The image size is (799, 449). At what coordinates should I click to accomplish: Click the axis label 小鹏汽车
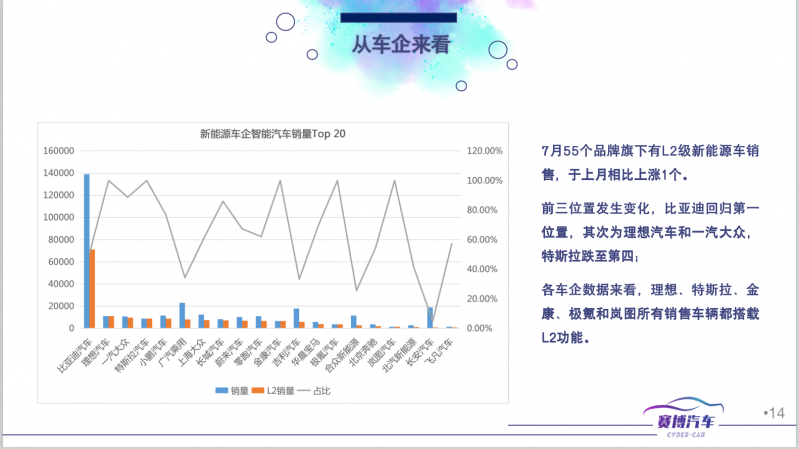(154, 352)
